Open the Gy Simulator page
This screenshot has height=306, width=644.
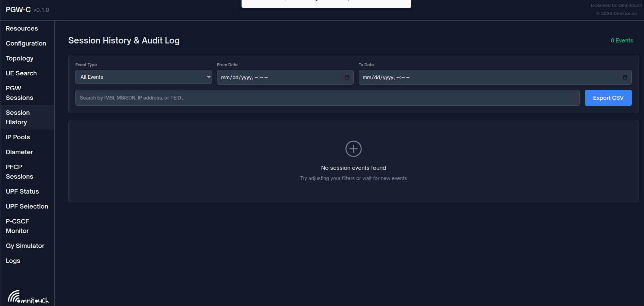25,246
